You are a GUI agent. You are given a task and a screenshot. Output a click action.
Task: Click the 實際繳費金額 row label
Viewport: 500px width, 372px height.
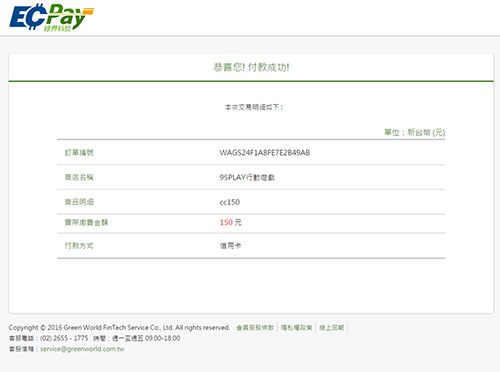86,222
